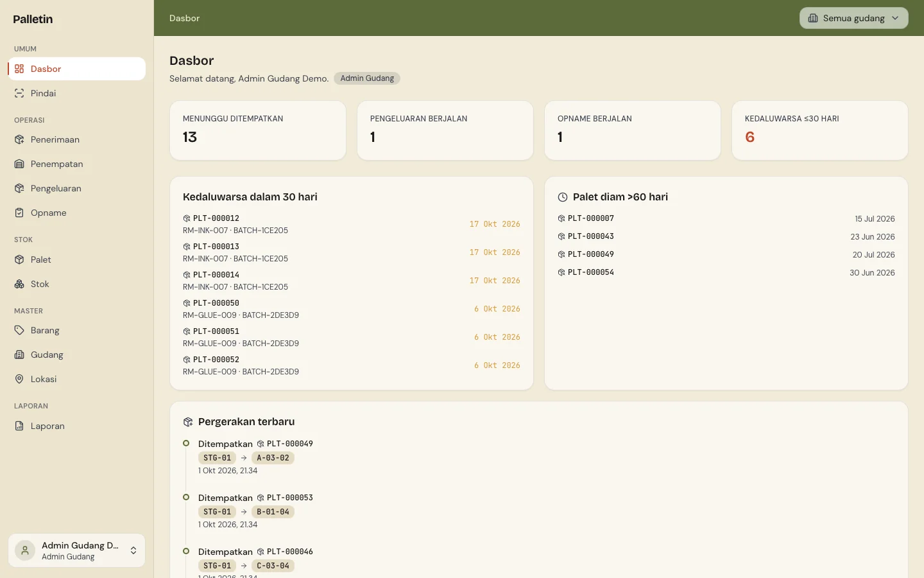Click the Stok boxes icon
The width and height of the screenshot is (924, 578).
(x=19, y=284)
